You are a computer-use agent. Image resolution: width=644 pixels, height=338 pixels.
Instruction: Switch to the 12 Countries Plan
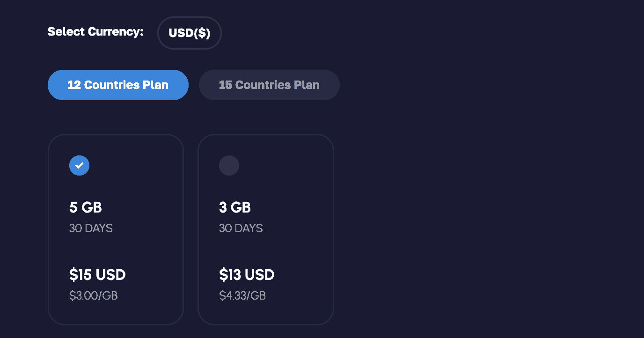pos(118,85)
